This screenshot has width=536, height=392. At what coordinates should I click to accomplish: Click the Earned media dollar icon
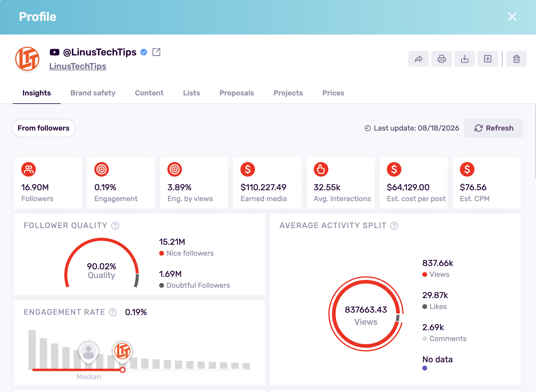tap(248, 169)
